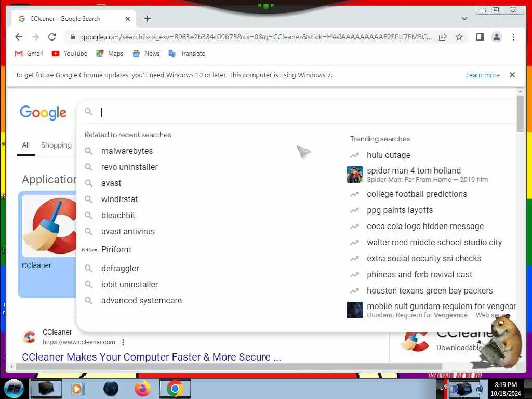Select houston texans green bay packers
Image resolution: width=532 pixels, height=399 pixels.
(430, 291)
